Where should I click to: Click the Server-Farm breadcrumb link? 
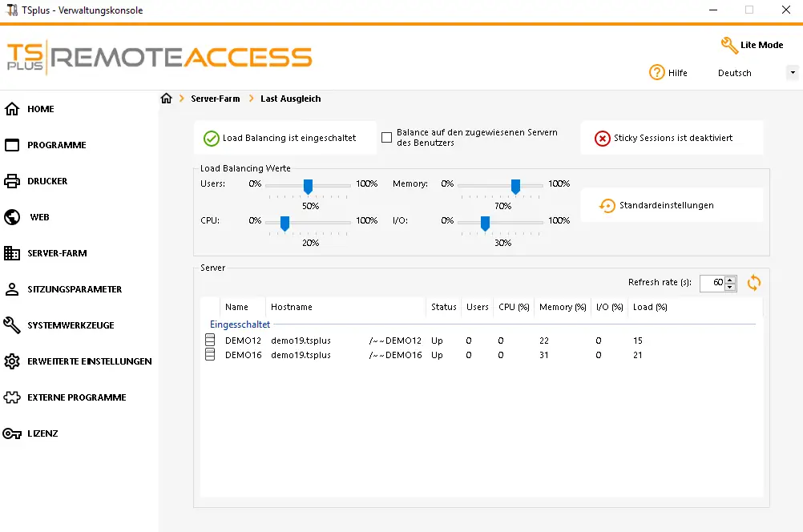(x=215, y=99)
